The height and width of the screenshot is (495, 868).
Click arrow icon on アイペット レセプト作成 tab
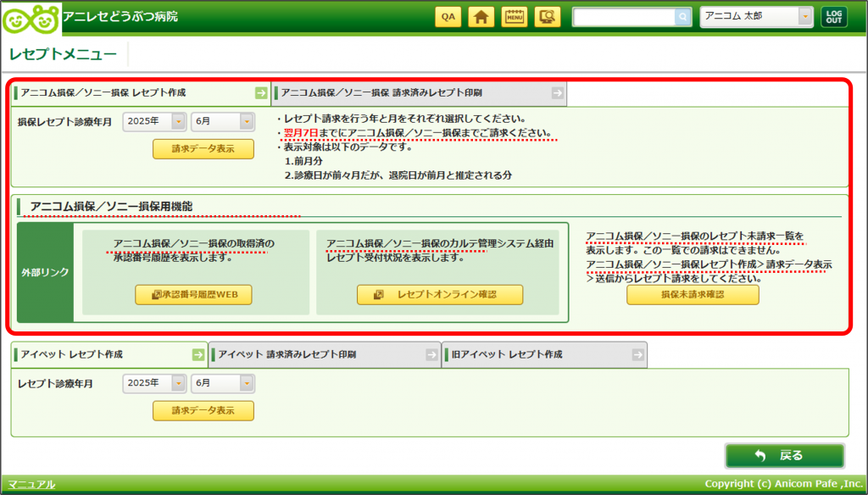[198, 355]
